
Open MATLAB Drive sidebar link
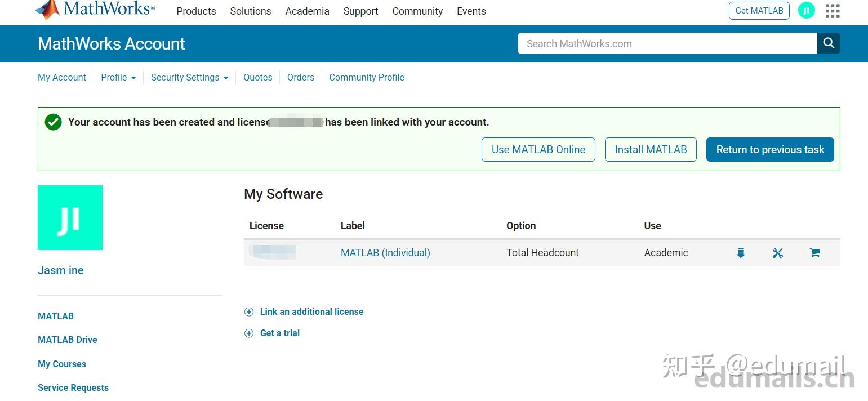tap(68, 340)
